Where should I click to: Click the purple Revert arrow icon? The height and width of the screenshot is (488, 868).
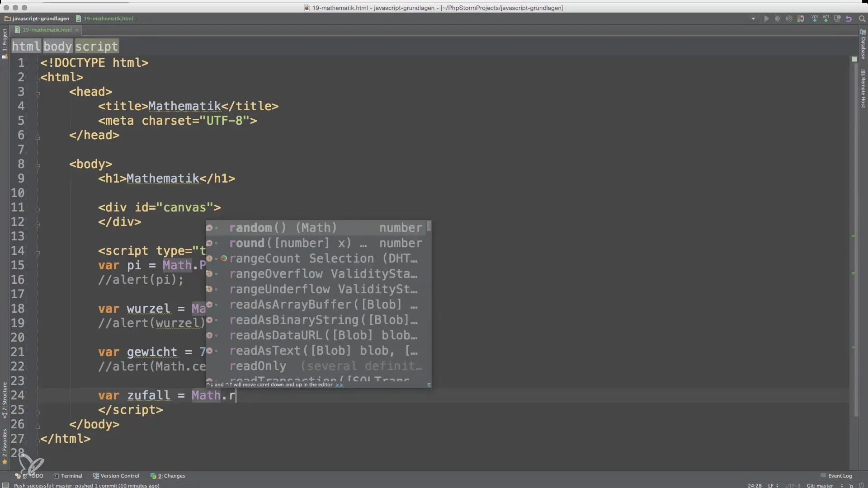849,19
